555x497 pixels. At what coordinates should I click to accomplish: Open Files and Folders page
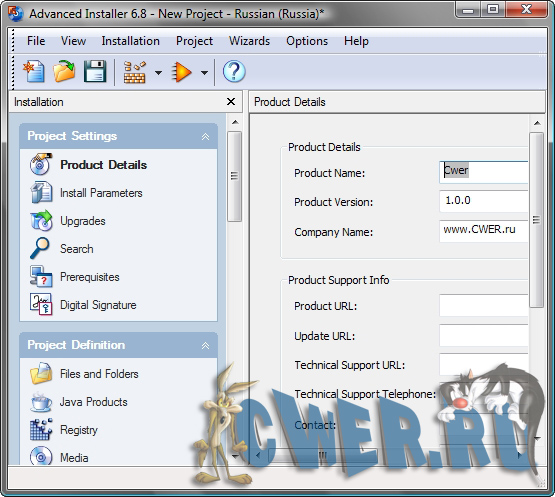(x=99, y=374)
